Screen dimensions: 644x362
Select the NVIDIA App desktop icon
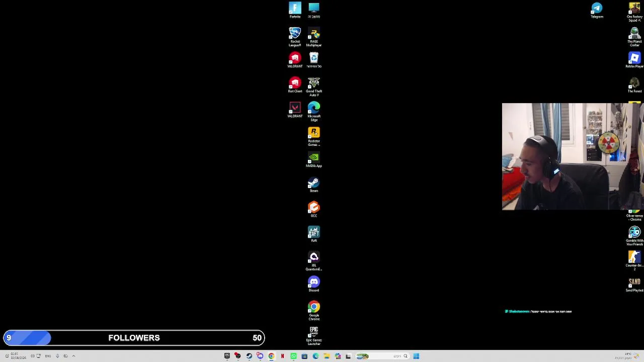313,159
